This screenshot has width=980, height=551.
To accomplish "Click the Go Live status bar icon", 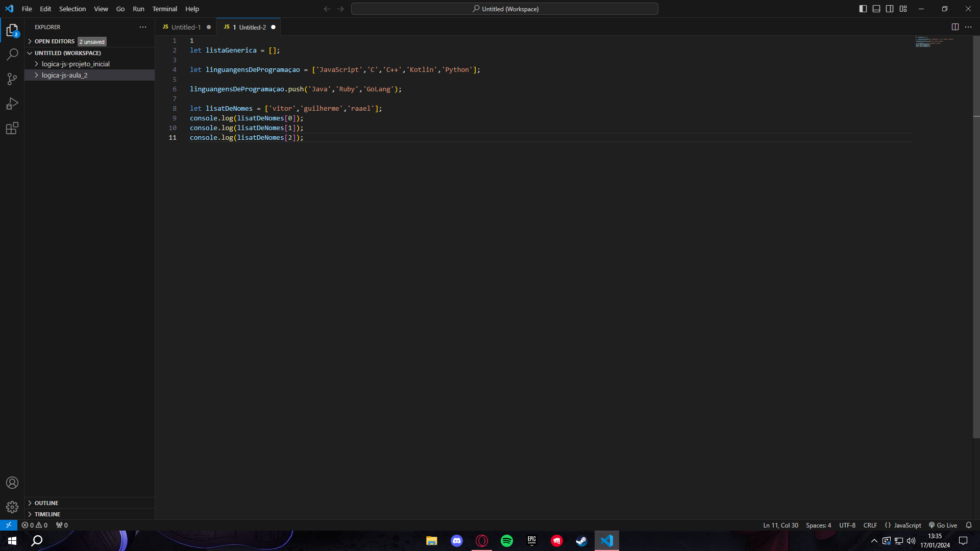I will 942,525.
